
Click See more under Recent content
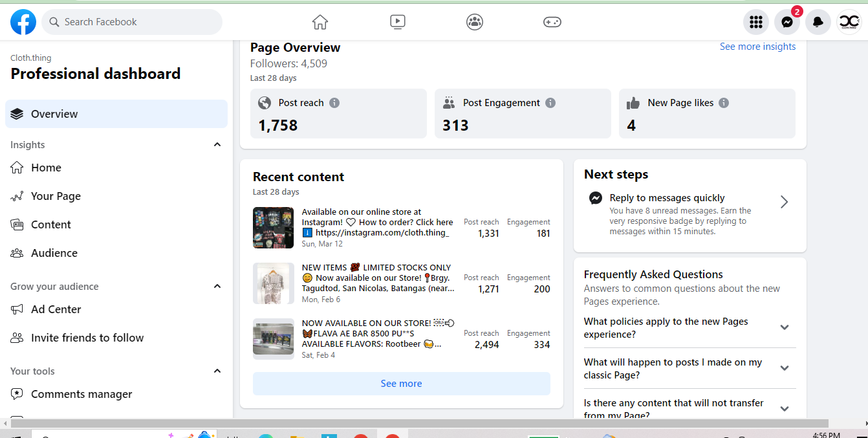click(402, 384)
